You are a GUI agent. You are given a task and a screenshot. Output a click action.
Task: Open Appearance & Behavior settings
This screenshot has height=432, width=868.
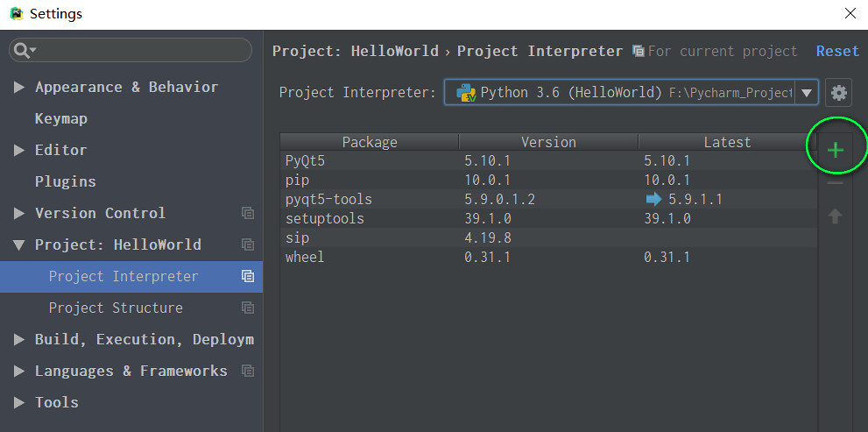click(127, 88)
